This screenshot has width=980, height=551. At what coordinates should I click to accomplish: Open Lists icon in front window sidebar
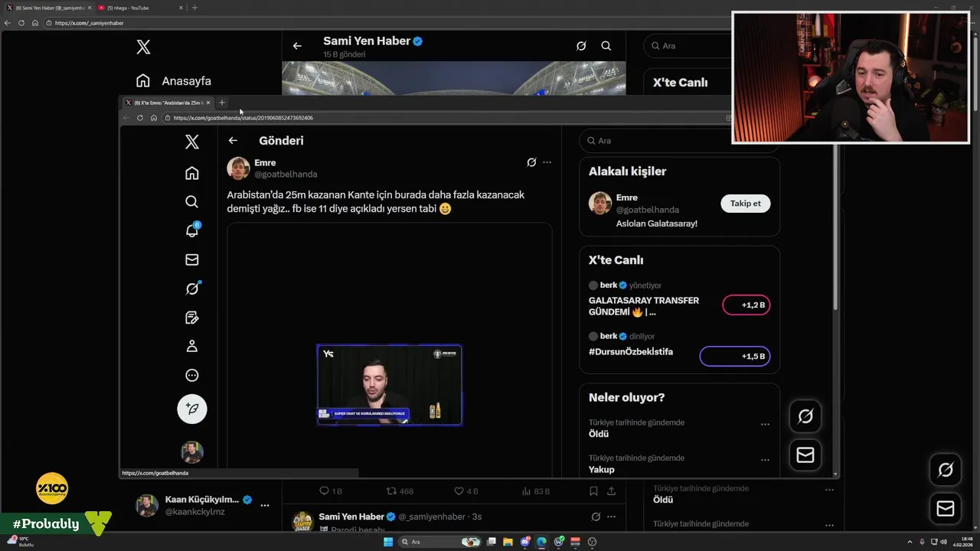[192, 318]
